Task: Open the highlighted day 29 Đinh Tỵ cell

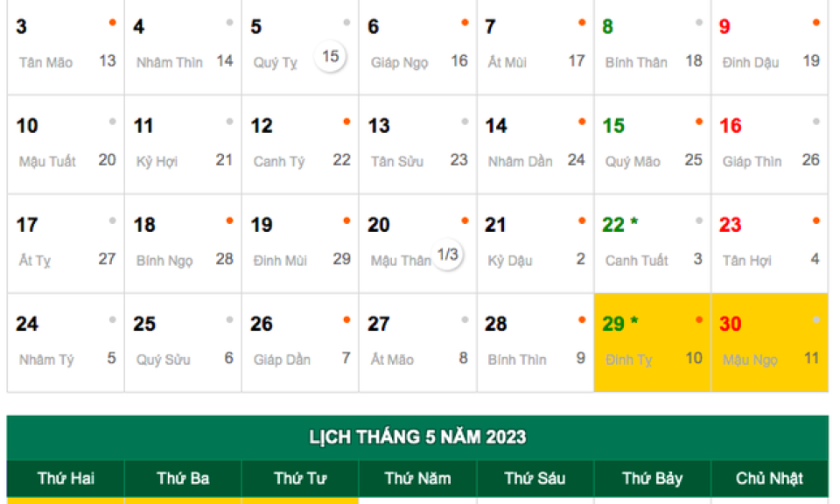Action: (653, 343)
